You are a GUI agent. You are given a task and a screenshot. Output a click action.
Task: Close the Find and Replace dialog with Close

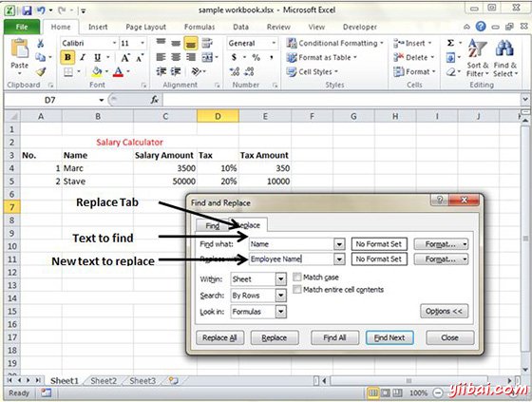449,337
